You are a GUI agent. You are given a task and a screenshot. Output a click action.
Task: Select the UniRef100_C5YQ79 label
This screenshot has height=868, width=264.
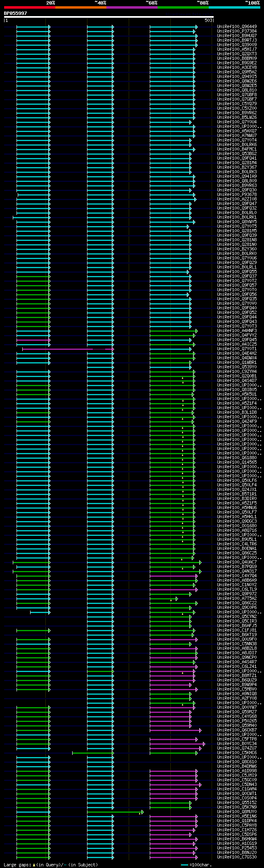237,104
